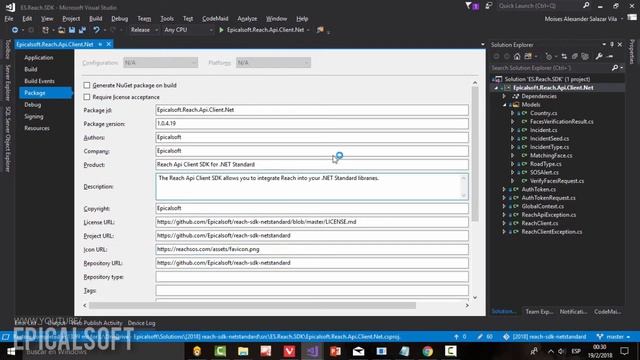Screen dimensions: 640x360
Task: Click the master branch indicator in the status bar
Action: [x=613, y=337]
